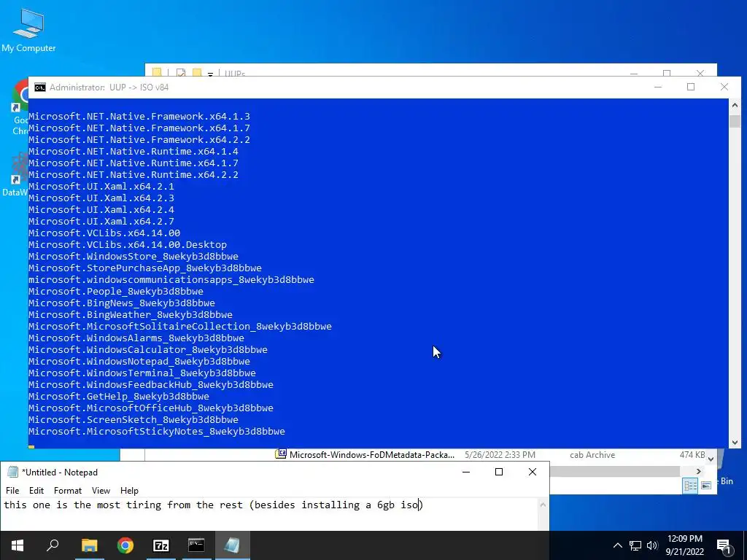Click Microsoft.NET.Native.Framework.x64.1.3 console line
The image size is (747, 560).
tap(139, 116)
